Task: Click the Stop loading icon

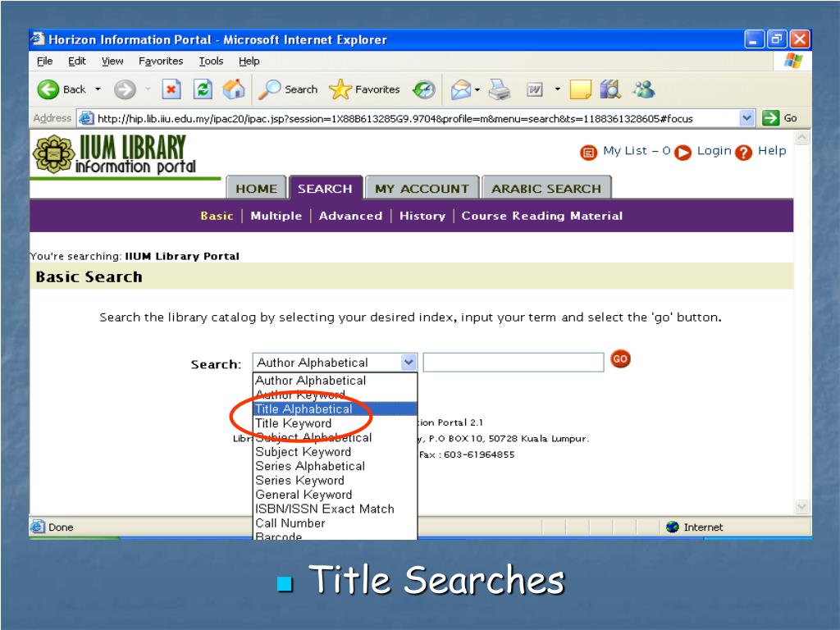Action: click(171, 89)
